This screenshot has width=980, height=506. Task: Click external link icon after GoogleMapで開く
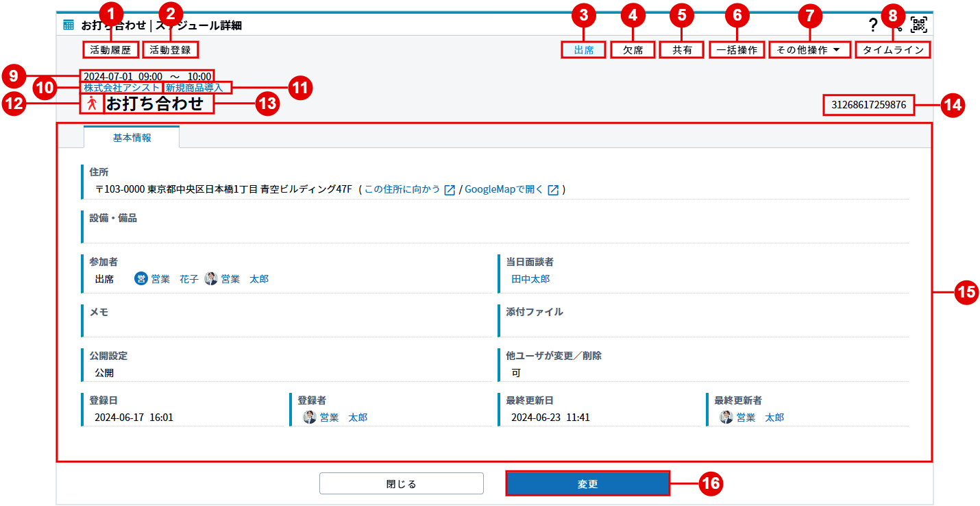point(553,190)
